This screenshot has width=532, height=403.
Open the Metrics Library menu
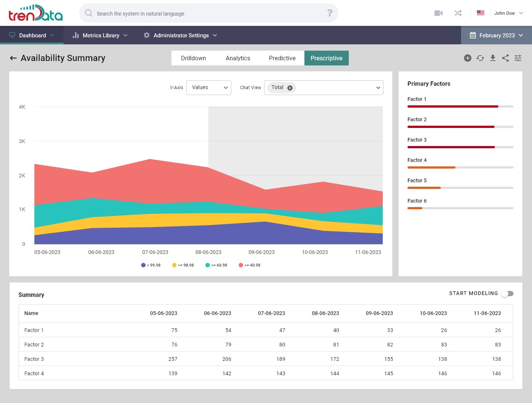pos(100,35)
